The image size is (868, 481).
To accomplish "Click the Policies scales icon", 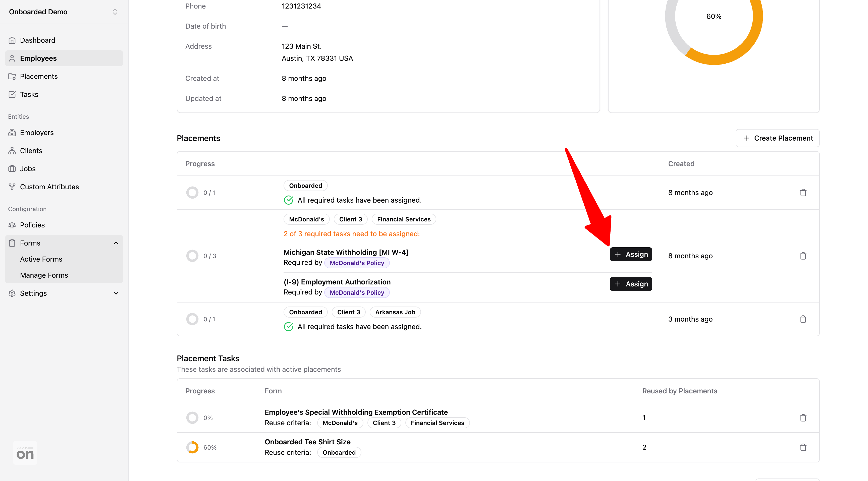I will 12,225.
